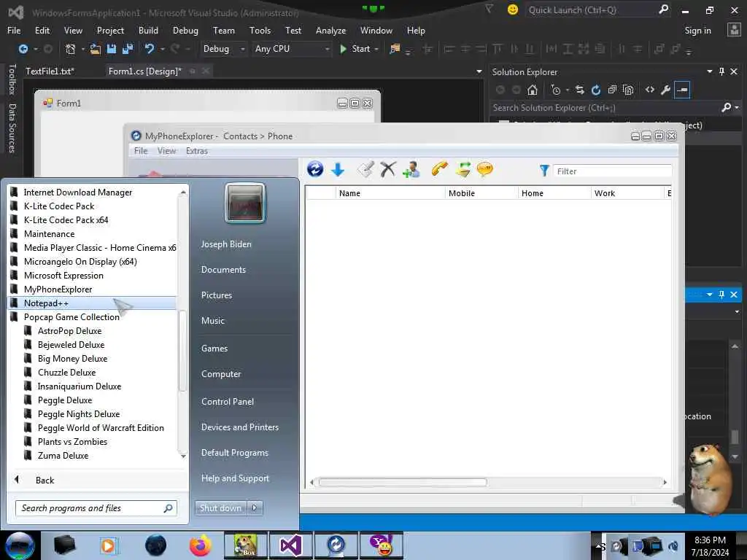
Task: Click the Start debugging button
Action: click(355, 49)
